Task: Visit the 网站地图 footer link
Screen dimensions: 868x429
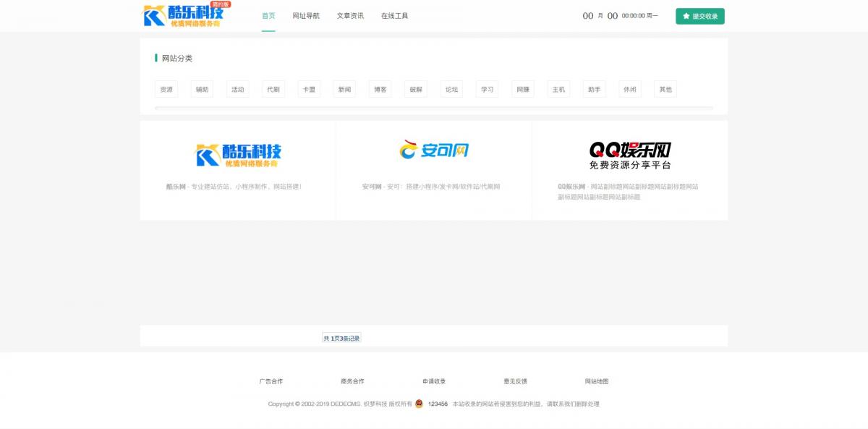Action: coord(597,381)
